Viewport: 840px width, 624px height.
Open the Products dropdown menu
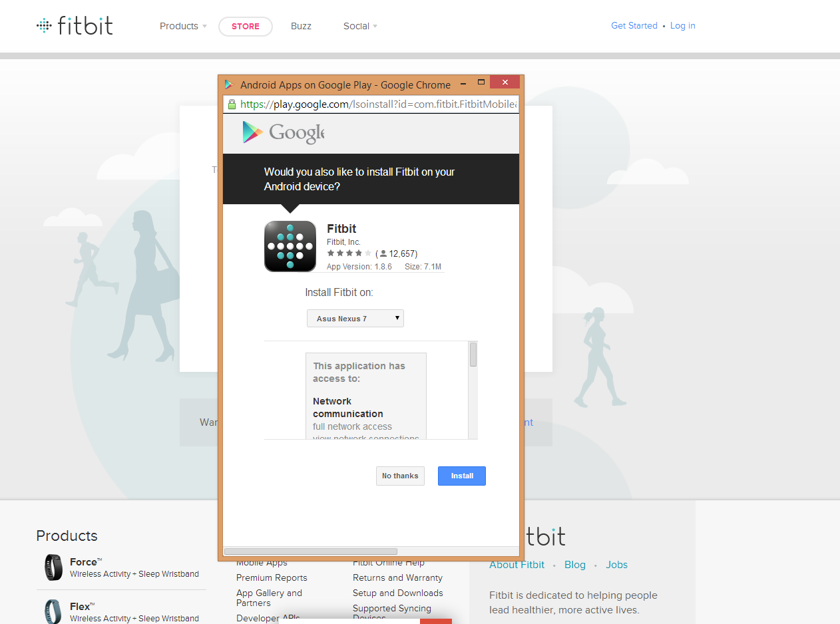click(x=183, y=26)
